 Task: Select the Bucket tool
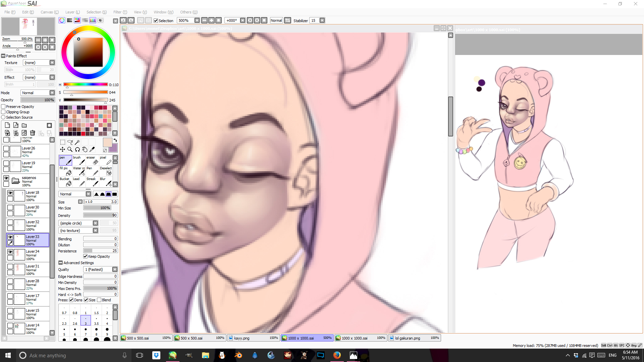click(x=65, y=182)
